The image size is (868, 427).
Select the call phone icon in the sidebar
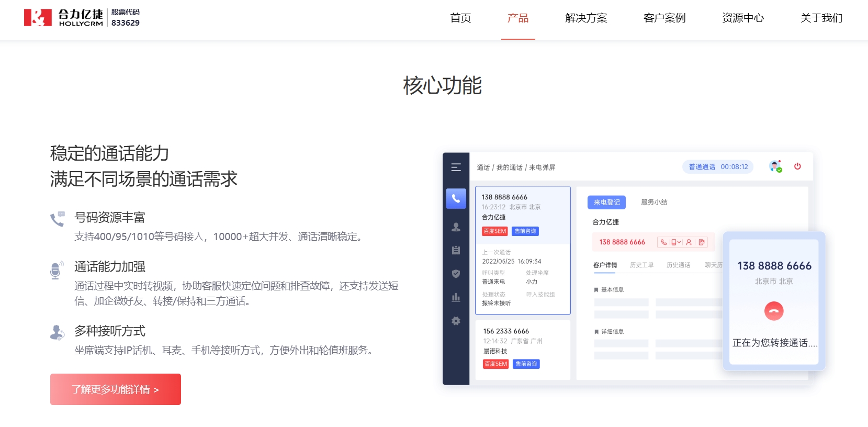coord(456,199)
